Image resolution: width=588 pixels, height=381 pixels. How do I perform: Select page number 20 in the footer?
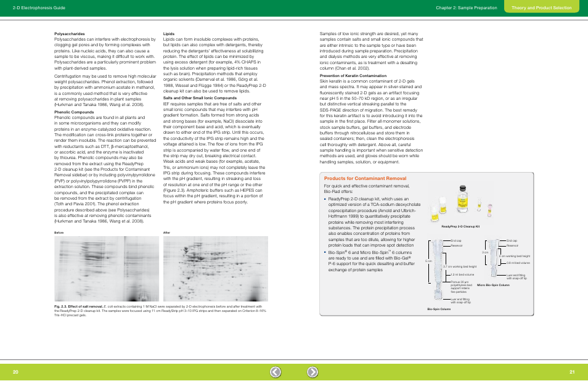click(x=15, y=372)
